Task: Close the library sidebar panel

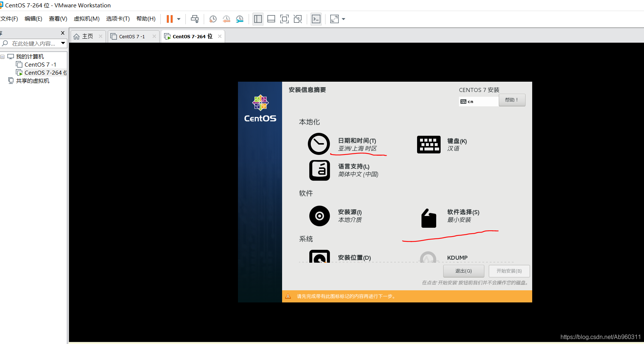Action: pyautogui.click(x=63, y=33)
